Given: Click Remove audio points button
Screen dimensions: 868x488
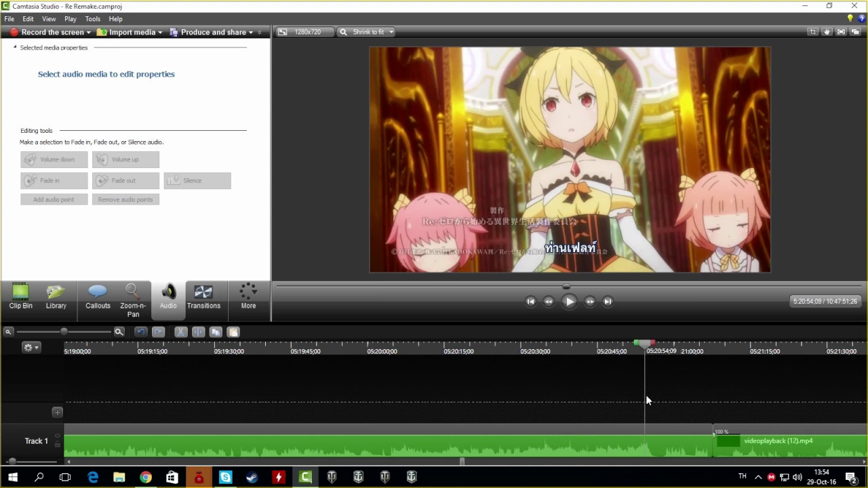Looking at the screenshot, I should [125, 199].
